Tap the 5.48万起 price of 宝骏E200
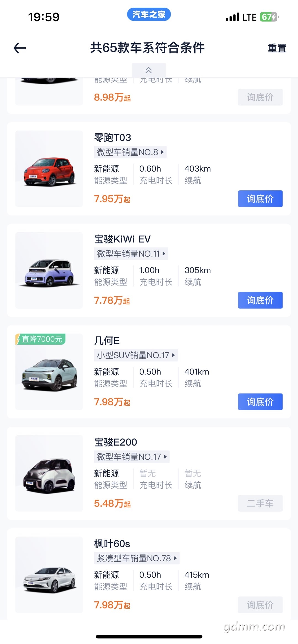Screen dimensions: 298x644 (112, 503)
